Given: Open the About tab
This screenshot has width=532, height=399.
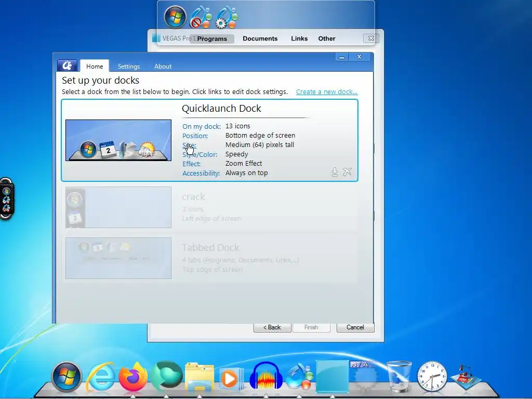Looking at the screenshot, I should pyautogui.click(x=163, y=66).
